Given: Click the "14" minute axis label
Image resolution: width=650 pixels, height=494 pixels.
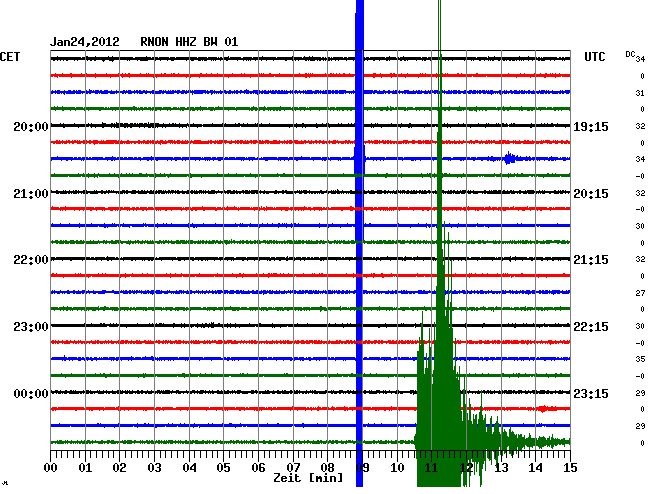Looking at the screenshot, I should pos(536,468).
